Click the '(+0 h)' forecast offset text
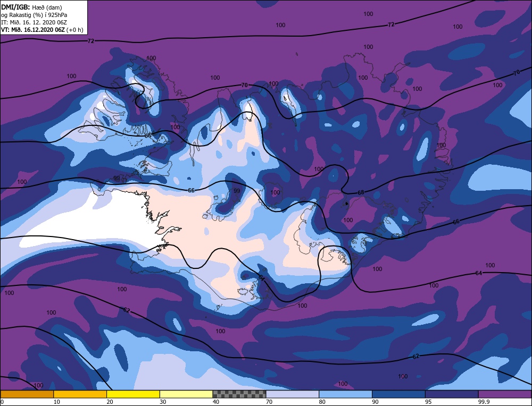The height and width of the screenshot is (406, 532). pyautogui.click(x=74, y=29)
